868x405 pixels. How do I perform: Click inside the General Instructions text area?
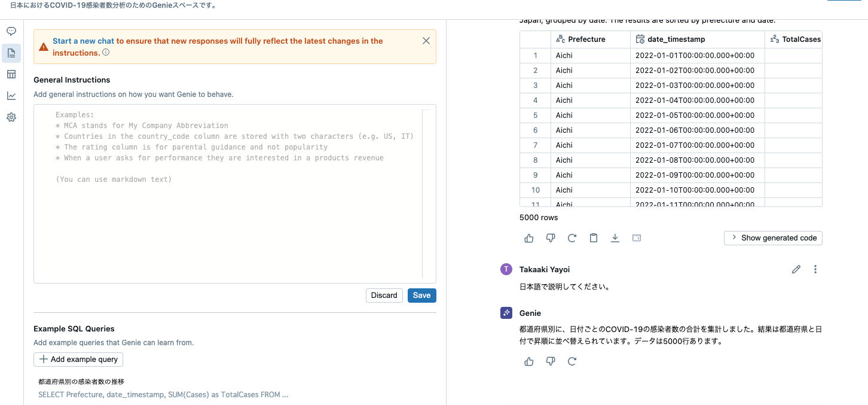click(x=233, y=191)
